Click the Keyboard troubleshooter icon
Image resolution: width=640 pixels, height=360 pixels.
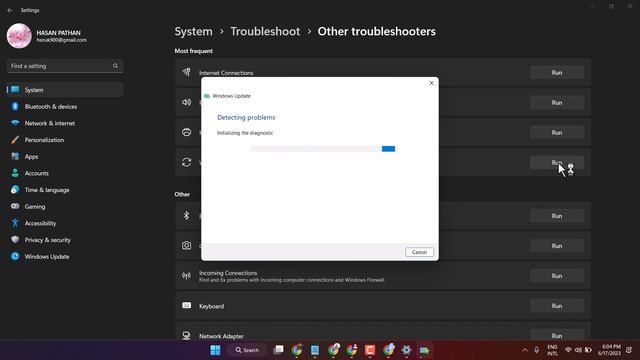[187, 305]
